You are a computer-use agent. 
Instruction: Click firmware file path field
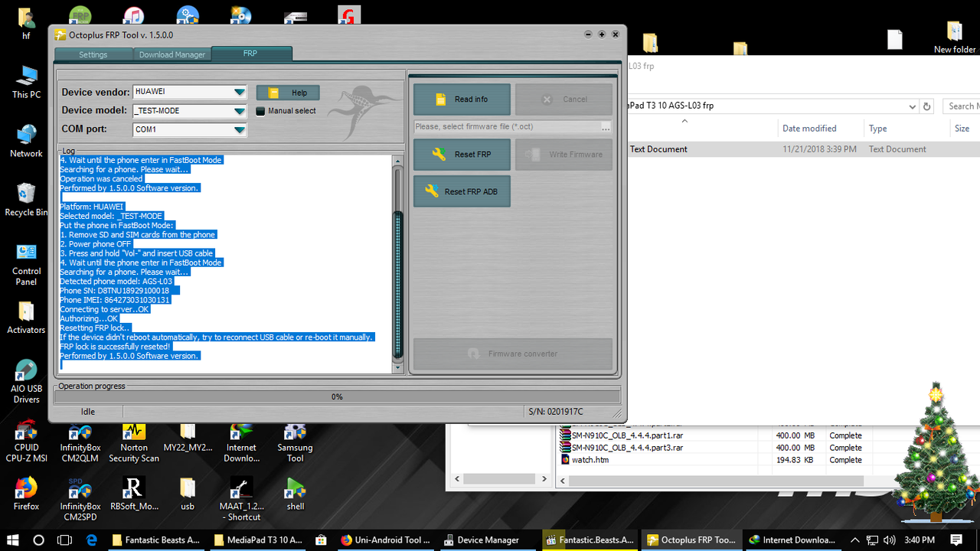click(507, 127)
